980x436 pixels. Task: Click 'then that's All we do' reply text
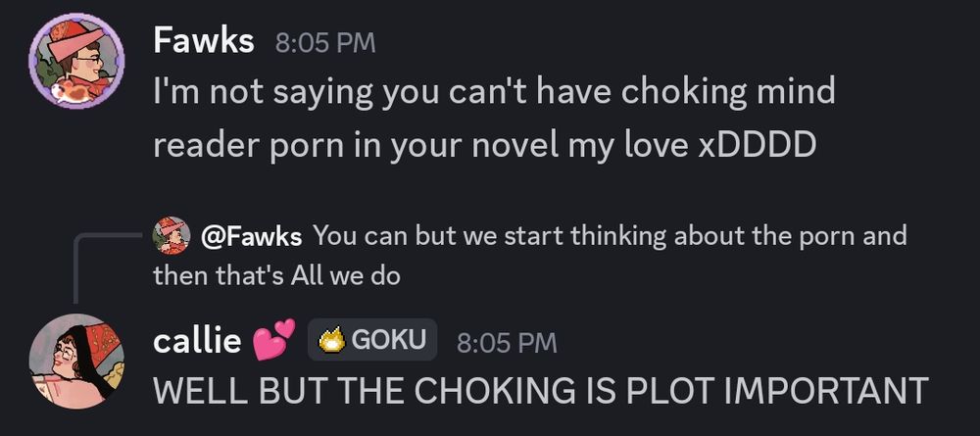pos(276,275)
